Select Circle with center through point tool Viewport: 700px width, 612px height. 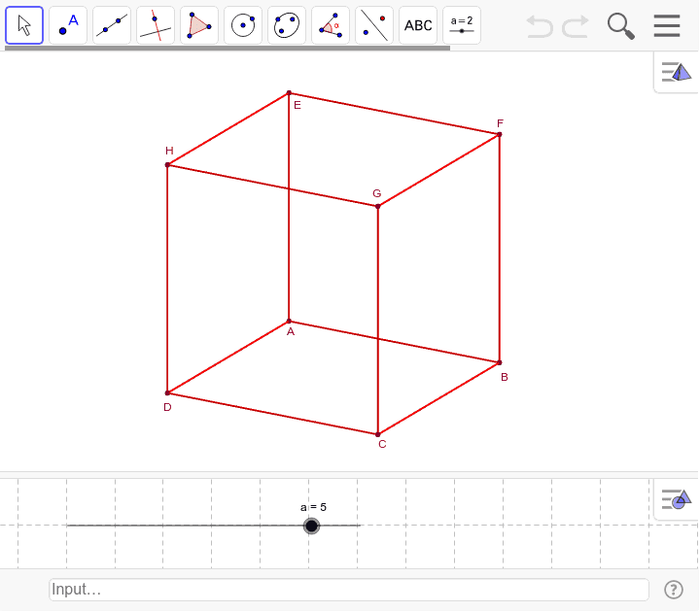point(243,25)
